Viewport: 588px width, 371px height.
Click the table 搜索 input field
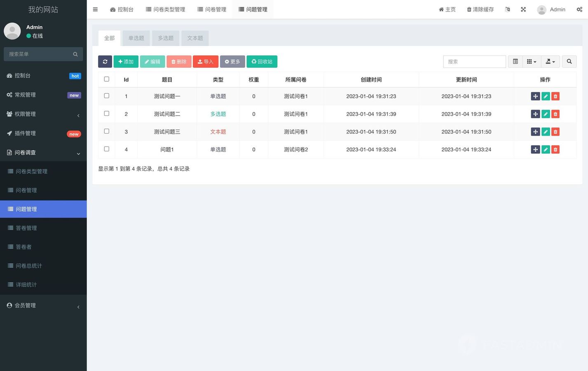click(474, 61)
